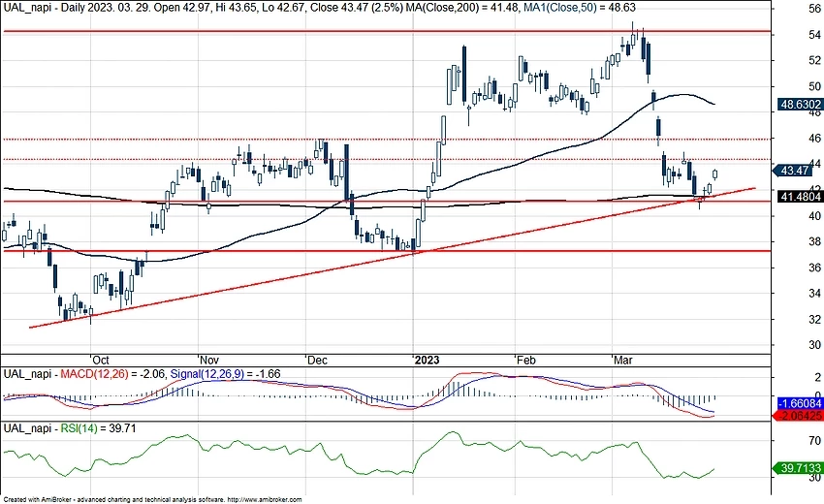824x504 pixels.
Task: Click the 38 price axis label
Action: [814, 241]
